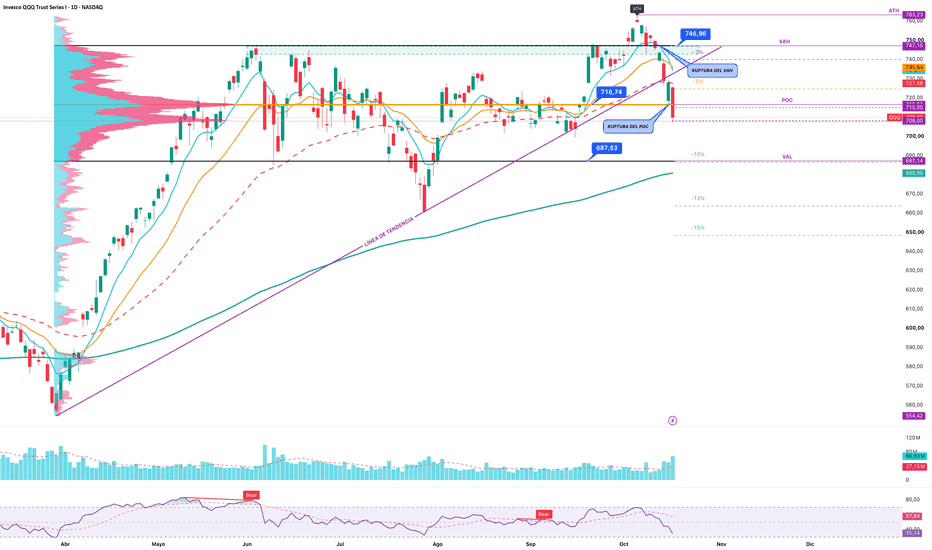The width and height of the screenshot is (932, 550).
Task: Select the RUPTURA DEL POC callout
Action: [x=628, y=127]
